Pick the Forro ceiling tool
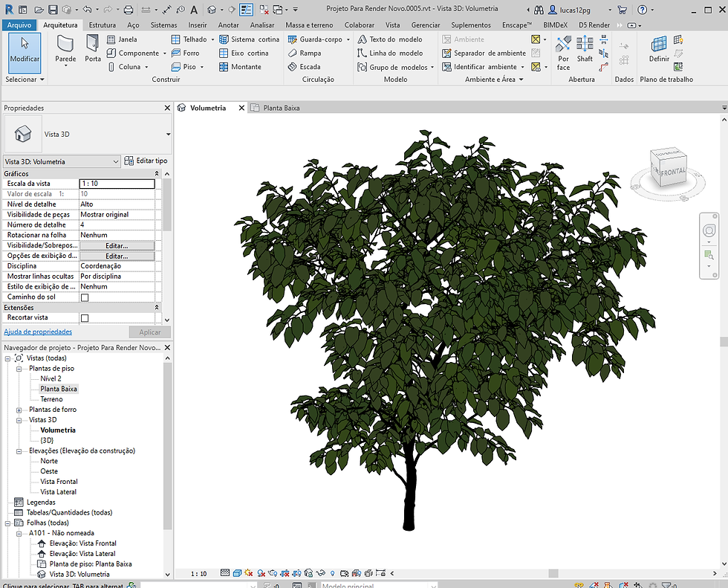 (185, 53)
